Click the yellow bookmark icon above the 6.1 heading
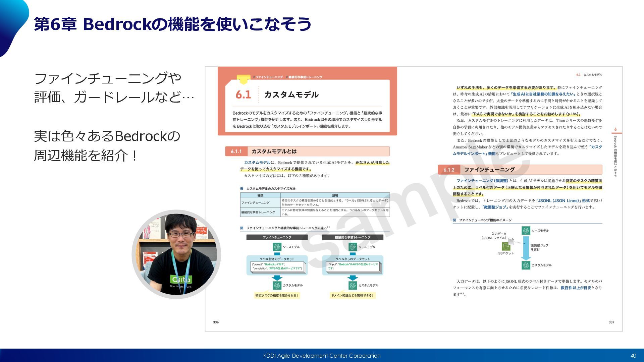Viewport: 644px width, 362px height. (x=244, y=79)
